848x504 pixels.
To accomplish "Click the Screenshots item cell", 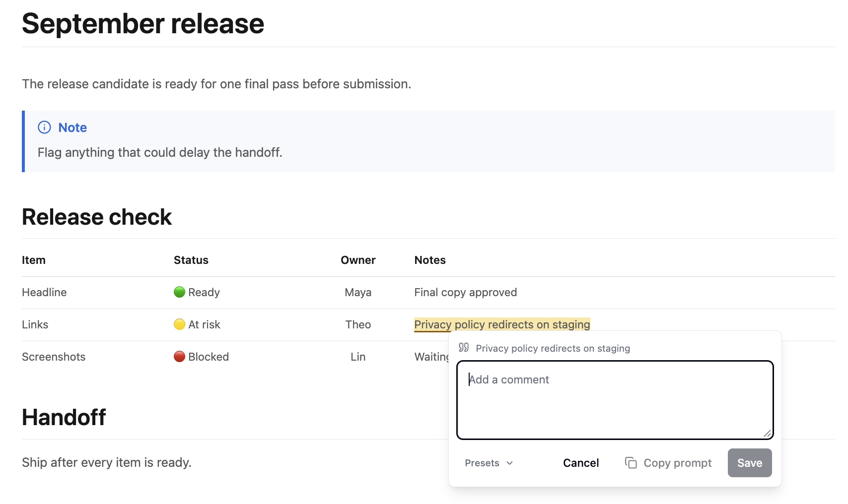I will pyautogui.click(x=54, y=357).
